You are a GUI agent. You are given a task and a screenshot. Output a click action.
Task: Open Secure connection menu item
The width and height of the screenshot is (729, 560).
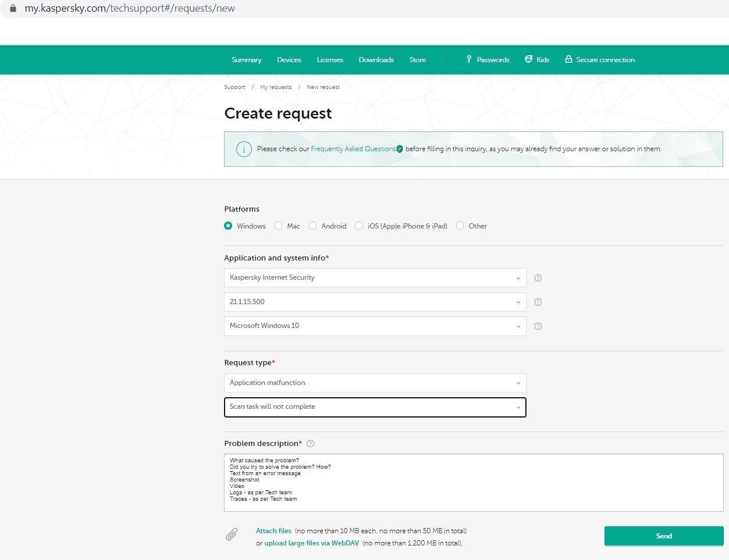(600, 60)
